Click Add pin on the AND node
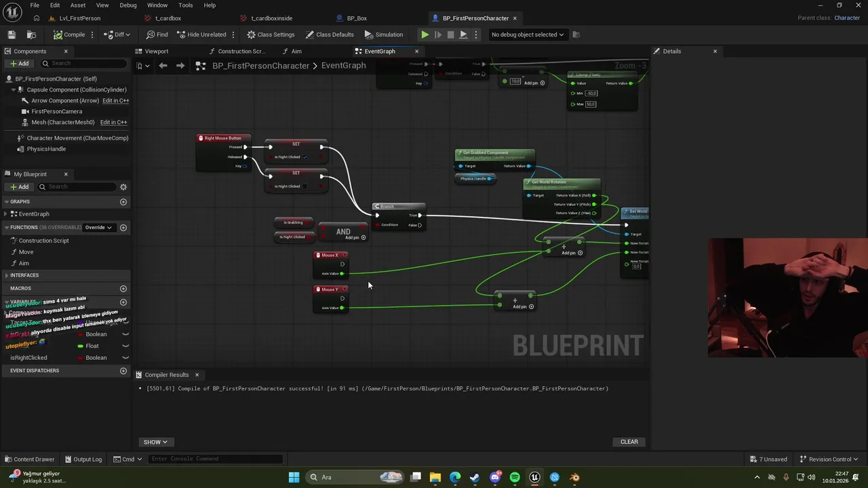 point(356,238)
